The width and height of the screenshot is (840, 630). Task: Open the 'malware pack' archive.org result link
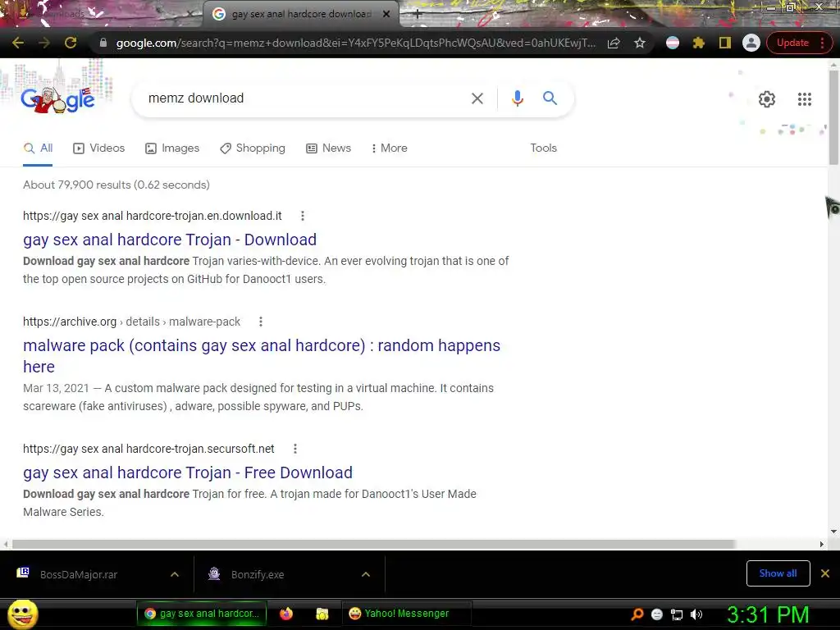[x=262, y=356]
